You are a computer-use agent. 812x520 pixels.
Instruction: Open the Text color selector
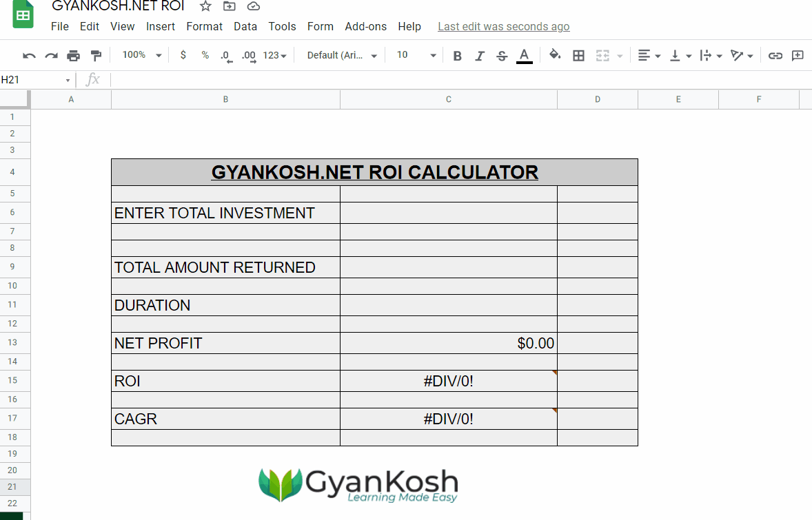click(x=524, y=55)
